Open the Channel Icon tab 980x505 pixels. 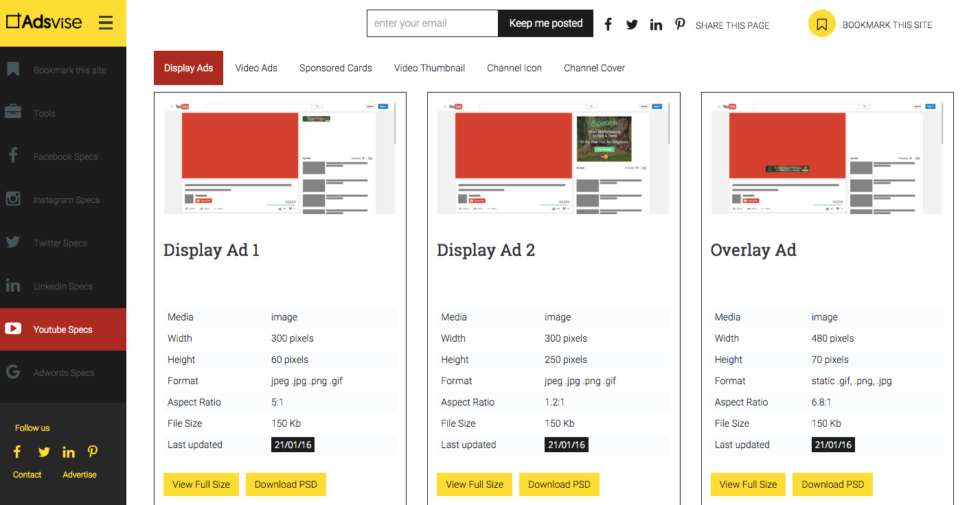[x=514, y=68]
